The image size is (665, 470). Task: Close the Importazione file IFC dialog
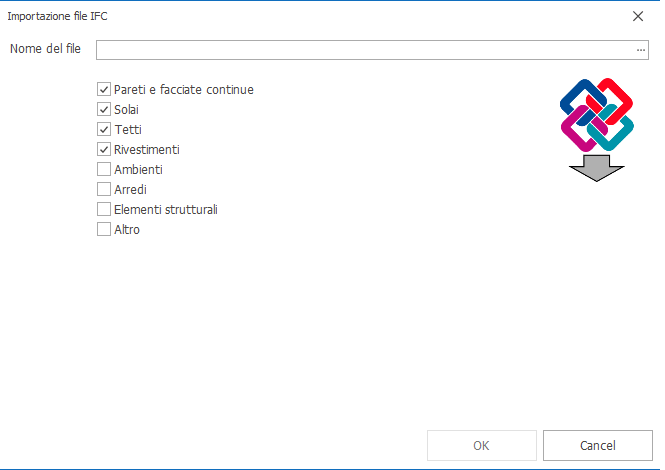(x=638, y=16)
